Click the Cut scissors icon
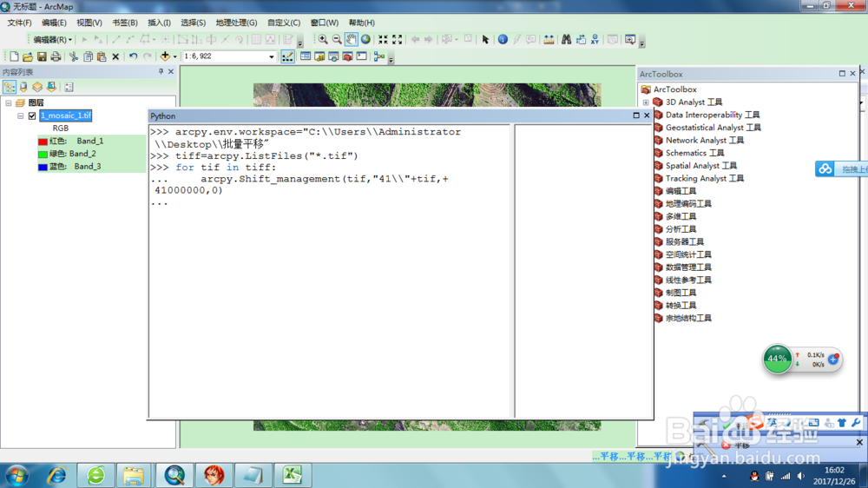This screenshot has width=868, height=488. 73,56
